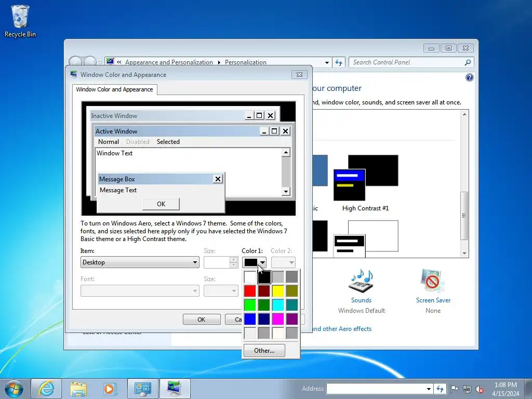Choose the white color swatch

click(x=250, y=277)
